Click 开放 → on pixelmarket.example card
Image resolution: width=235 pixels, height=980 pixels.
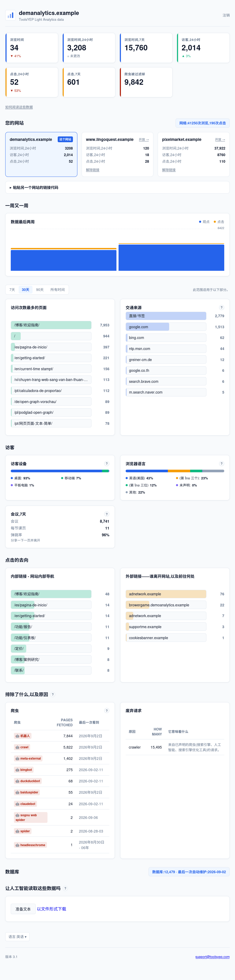pyautogui.click(x=220, y=140)
